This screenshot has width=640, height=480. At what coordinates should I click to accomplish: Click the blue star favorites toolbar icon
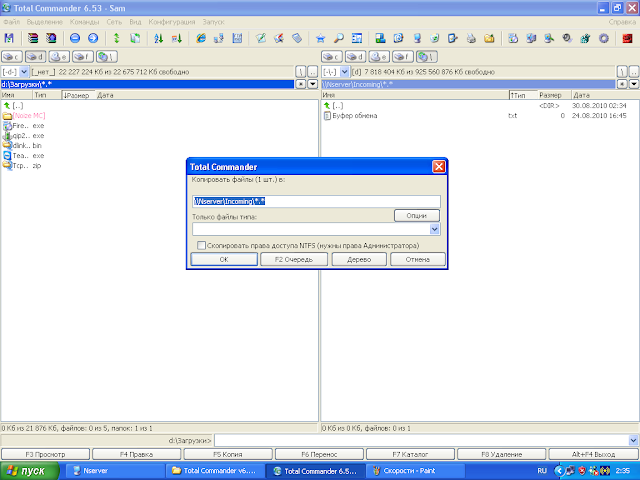(x=320, y=38)
